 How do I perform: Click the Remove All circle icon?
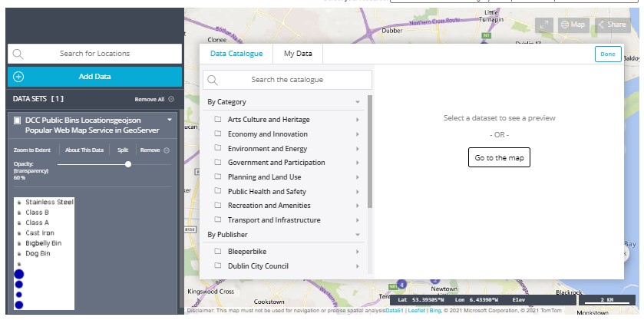pyautogui.click(x=170, y=99)
